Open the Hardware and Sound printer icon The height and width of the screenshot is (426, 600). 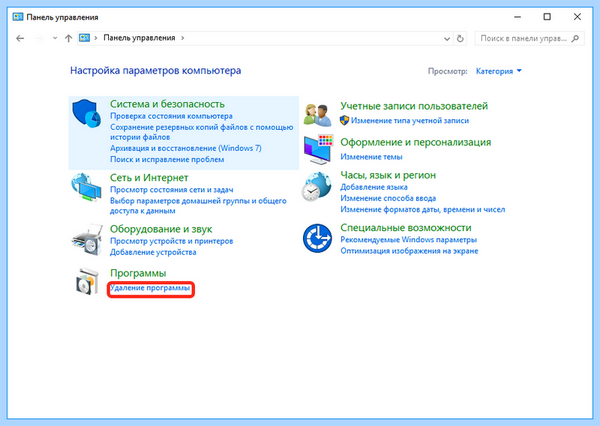coord(87,240)
